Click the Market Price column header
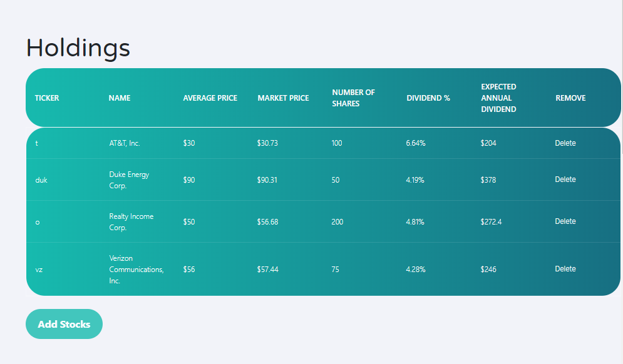The image size is (623, 364). click(x=283, y=98)
